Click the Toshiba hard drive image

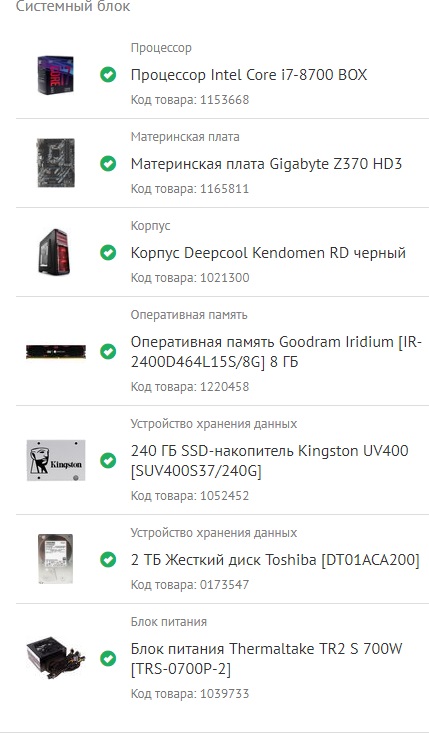click(x=56, y=559)
